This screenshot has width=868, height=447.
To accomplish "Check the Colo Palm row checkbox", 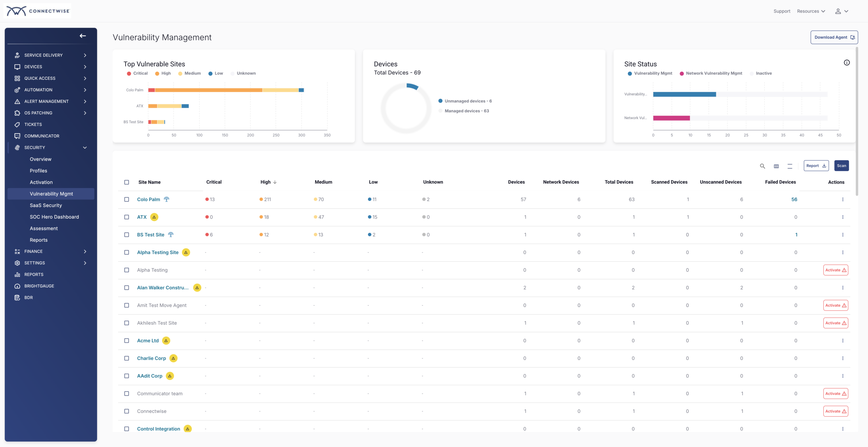I will tap(126, 200).
